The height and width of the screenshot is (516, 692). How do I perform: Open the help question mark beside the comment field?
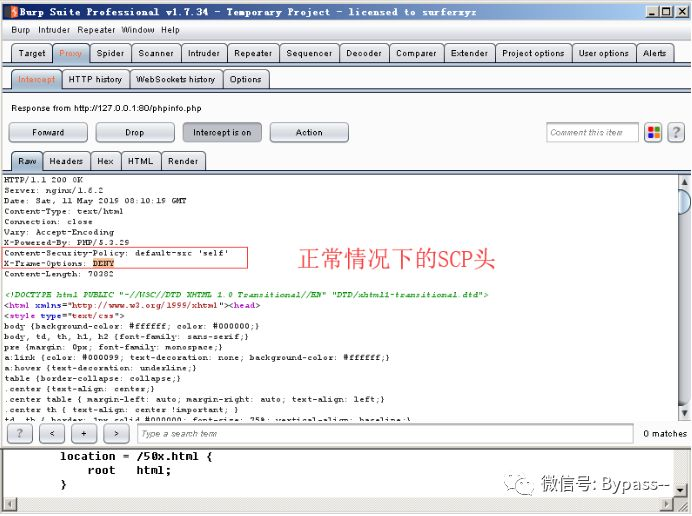[x=676, y=132]
